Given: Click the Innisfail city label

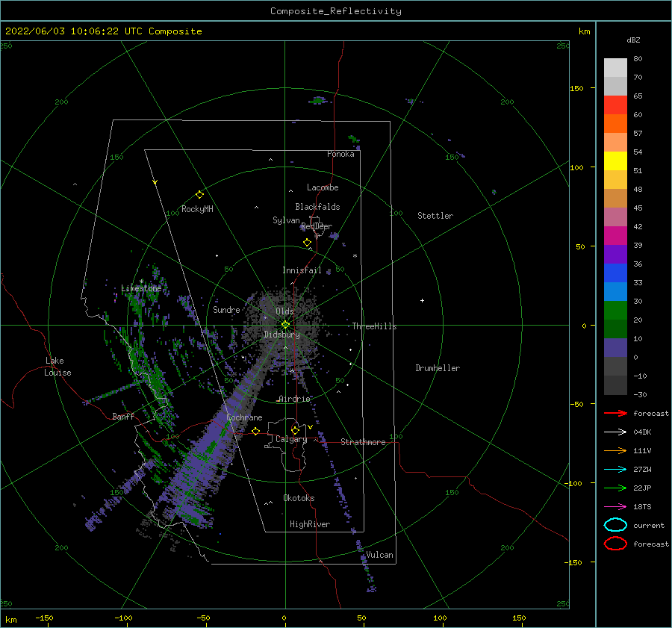Looking at the screenshot, I should [x=302, y=270].
